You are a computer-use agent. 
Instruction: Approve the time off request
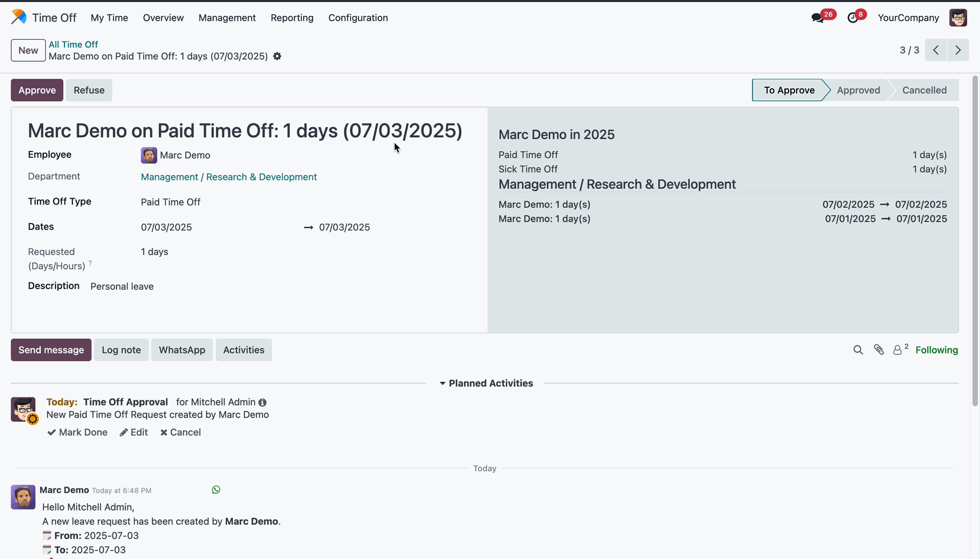click(x=37, y=90)
